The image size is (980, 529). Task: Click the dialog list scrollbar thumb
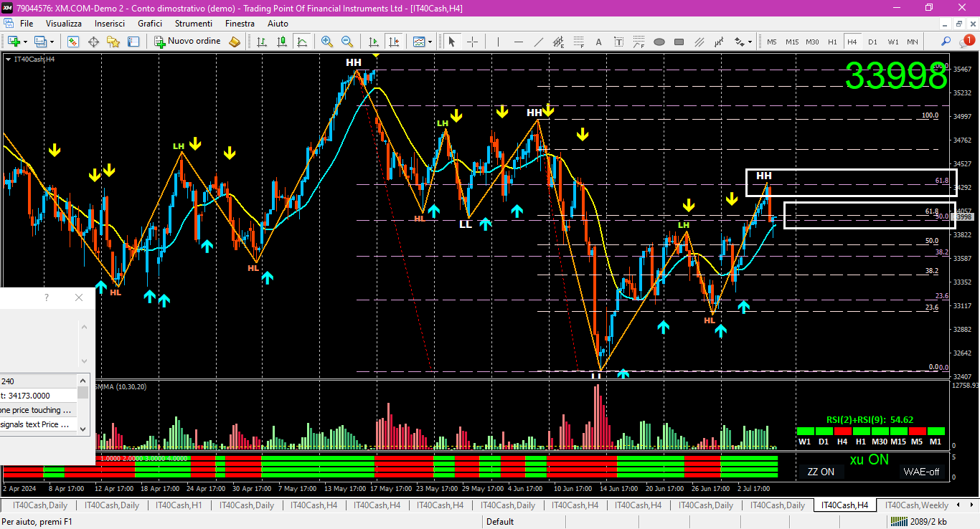click(x=83, y=392)
